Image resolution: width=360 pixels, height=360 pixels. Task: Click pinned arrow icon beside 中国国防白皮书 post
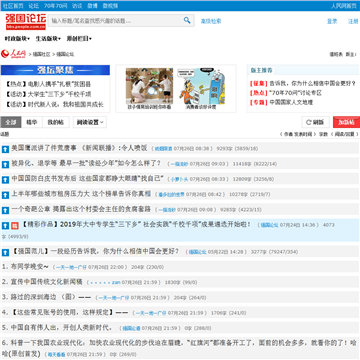[5, 180]
